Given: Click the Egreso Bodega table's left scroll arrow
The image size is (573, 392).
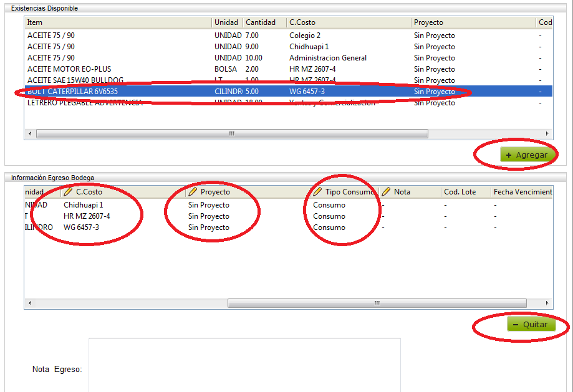Looking at the screenshot, I should click(30, 304).
